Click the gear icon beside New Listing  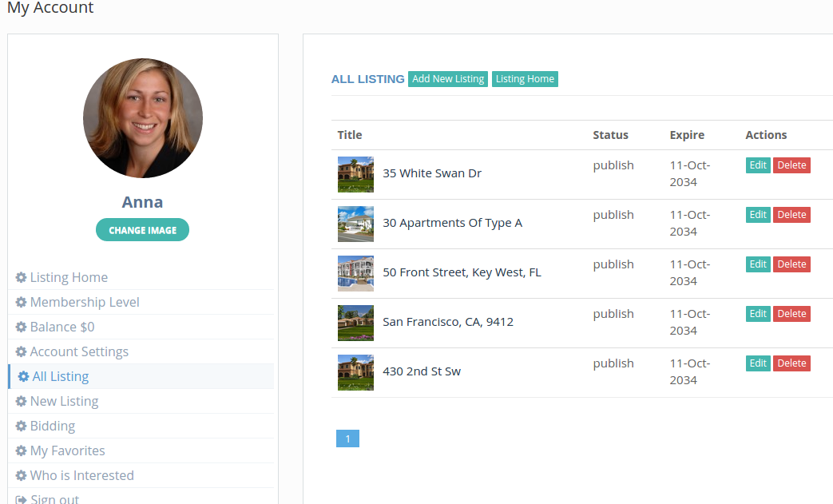(x=20, y=401)
